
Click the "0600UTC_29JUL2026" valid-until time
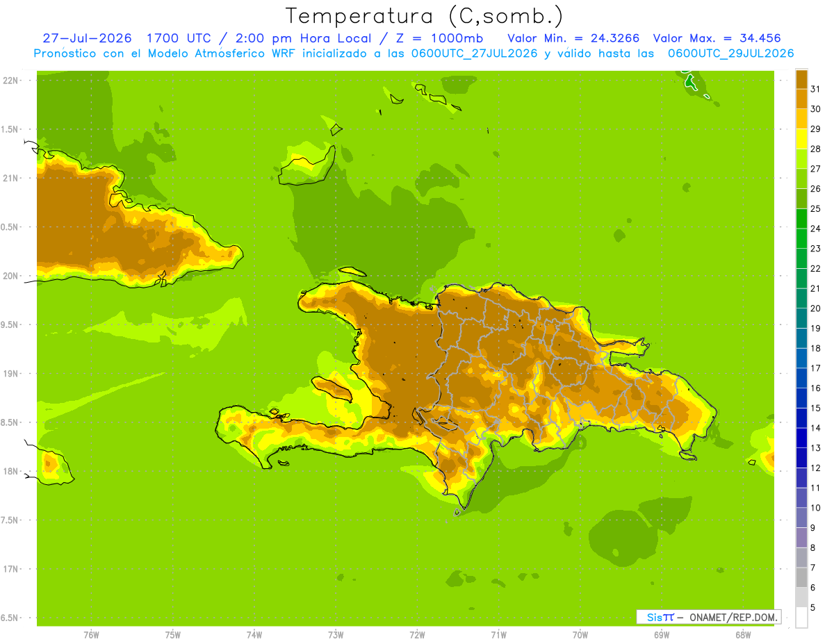click(x=730, y=53)
